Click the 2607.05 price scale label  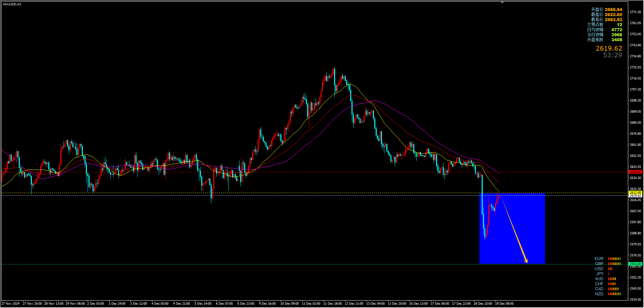635,211
